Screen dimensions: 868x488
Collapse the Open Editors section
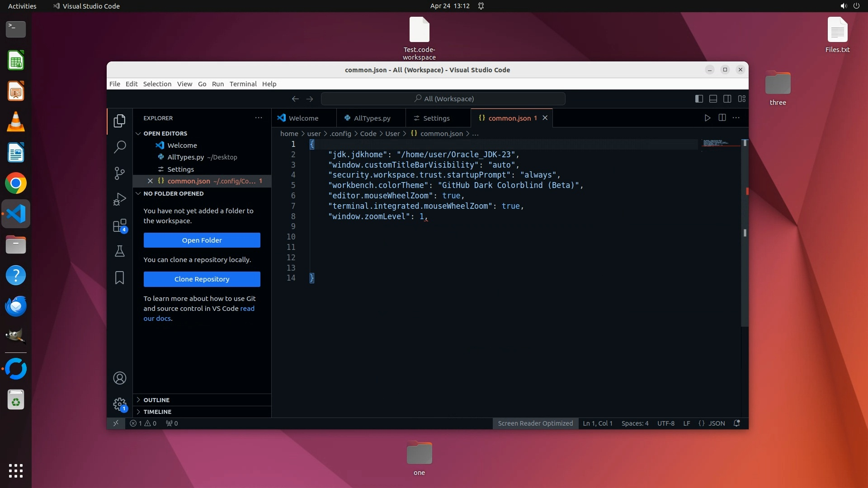tap(138, 133)
